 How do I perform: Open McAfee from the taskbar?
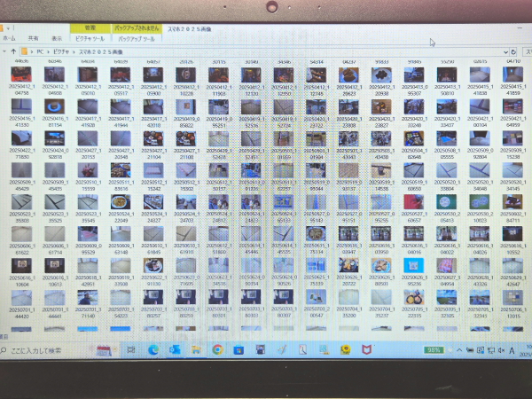tap(365, 349)
